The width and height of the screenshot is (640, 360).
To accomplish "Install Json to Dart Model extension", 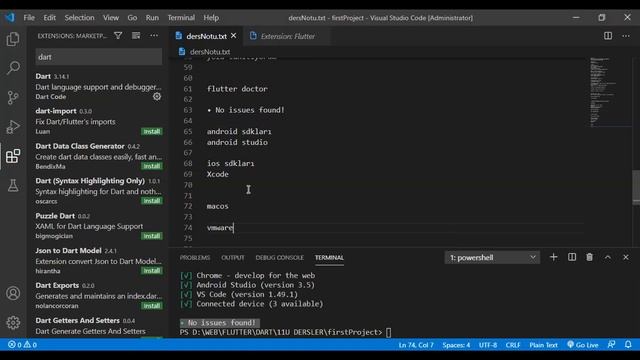I will (x=151, y=271).
